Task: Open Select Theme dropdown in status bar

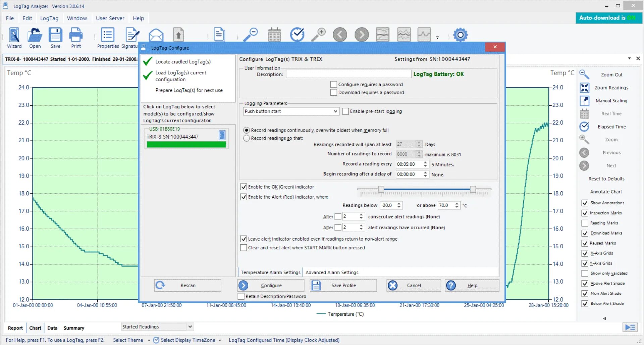Action: pos(131,340)
